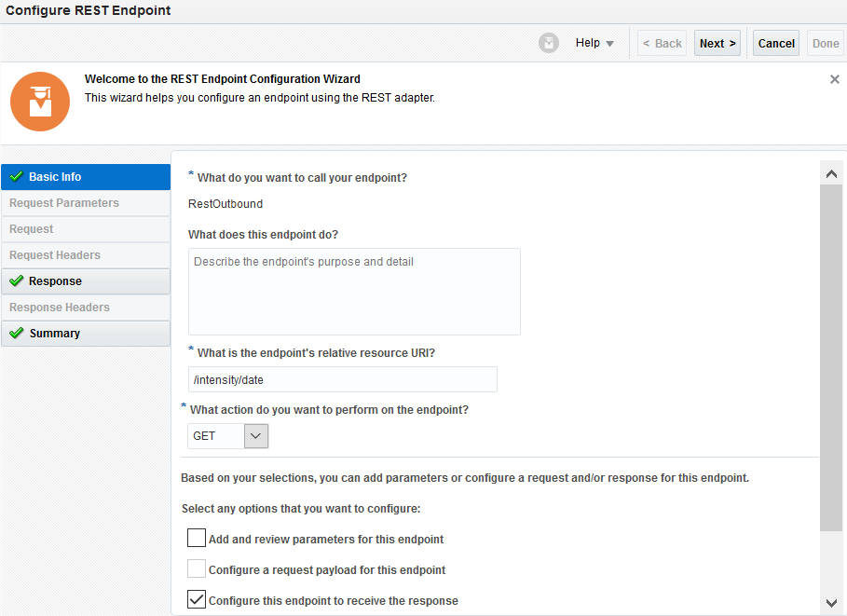
Task: Dismiss the welcome banner with the X
Action: tap(834, 80)
